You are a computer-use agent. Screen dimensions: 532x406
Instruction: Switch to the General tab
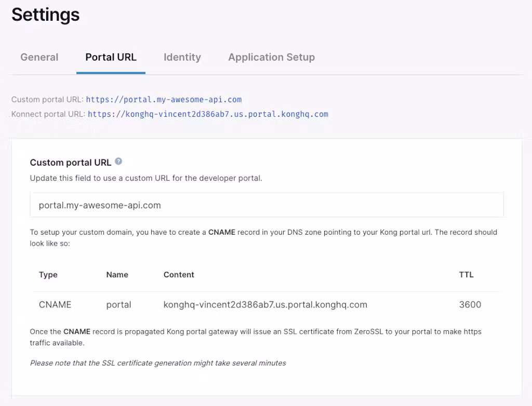[x=39, y=57]
